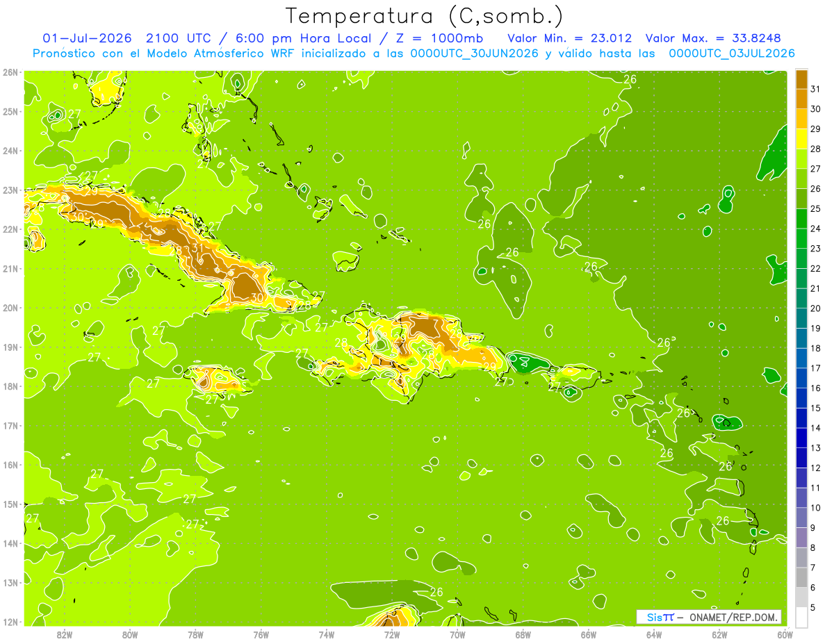Click the 60W longitude axis label
834x644 pixels.
click(x=785, y=635)
